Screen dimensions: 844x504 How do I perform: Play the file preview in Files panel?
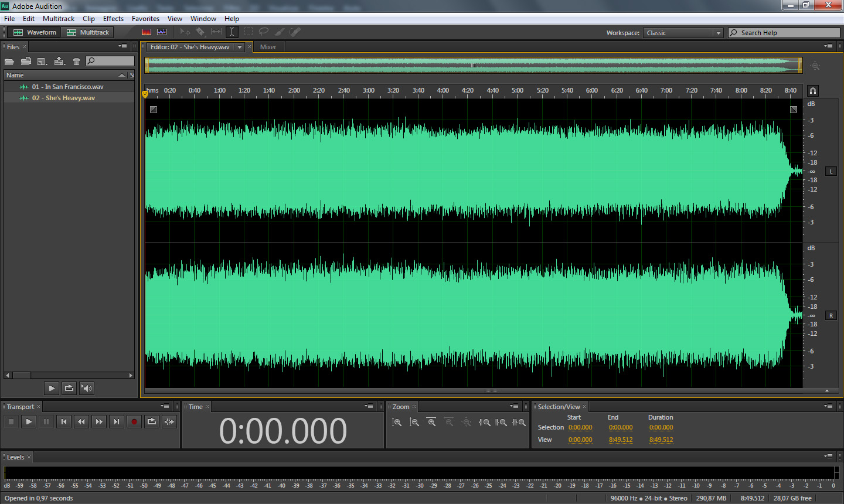(x=52, y=388)
